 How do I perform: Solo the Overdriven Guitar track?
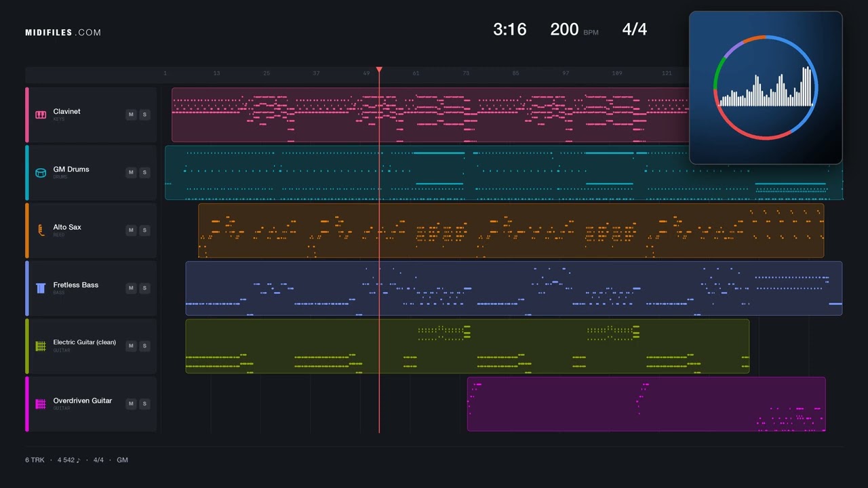coord(144,403)
